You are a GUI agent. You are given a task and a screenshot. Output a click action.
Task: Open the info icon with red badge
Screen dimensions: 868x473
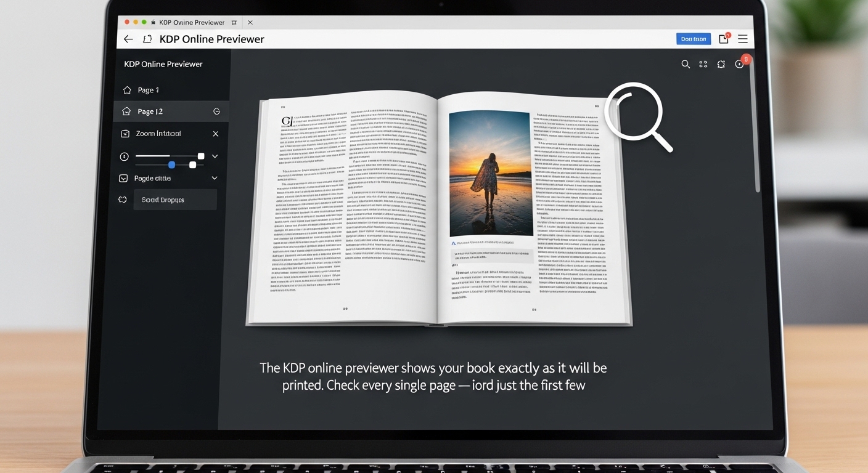(x=740, y=64)
